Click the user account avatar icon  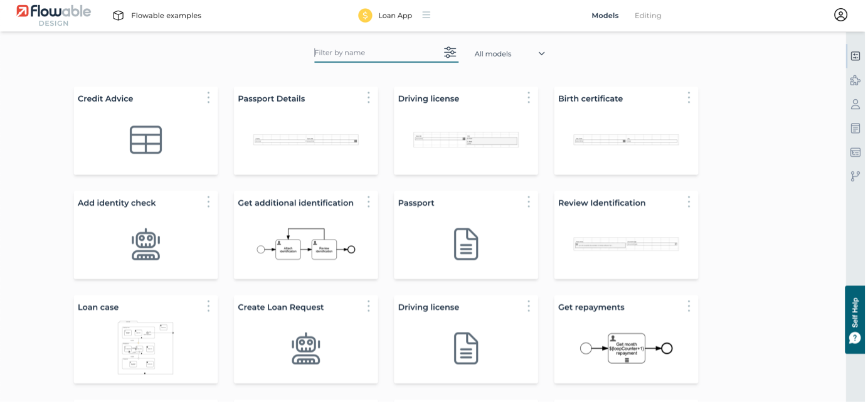click(840, 15)
